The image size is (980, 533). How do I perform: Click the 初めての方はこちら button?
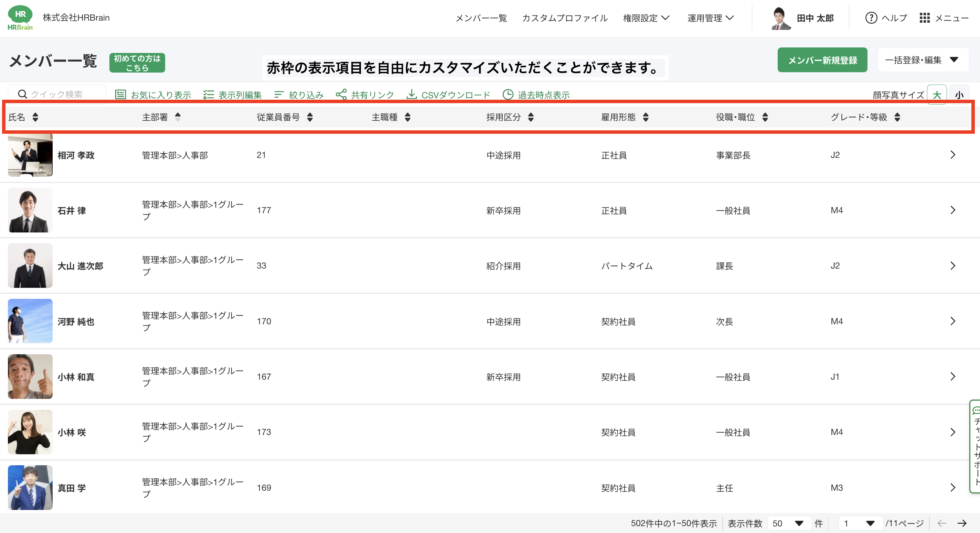[x=137, y=63]
